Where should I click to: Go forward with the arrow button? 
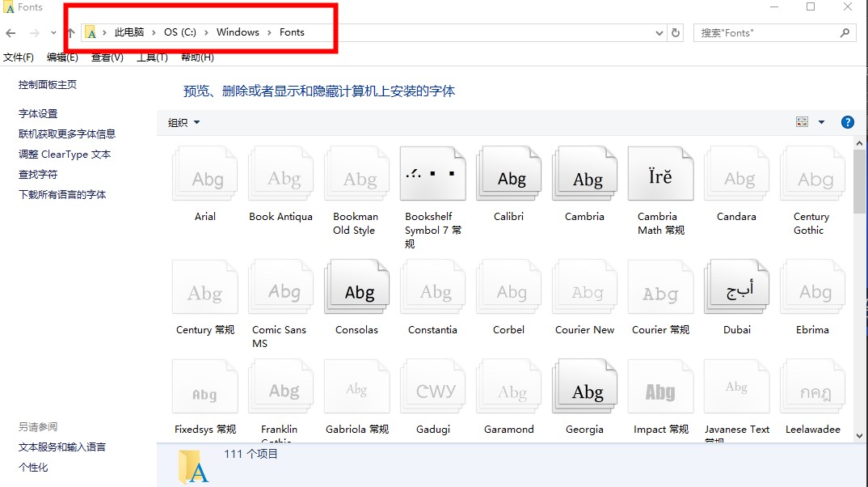click(34, 33)
